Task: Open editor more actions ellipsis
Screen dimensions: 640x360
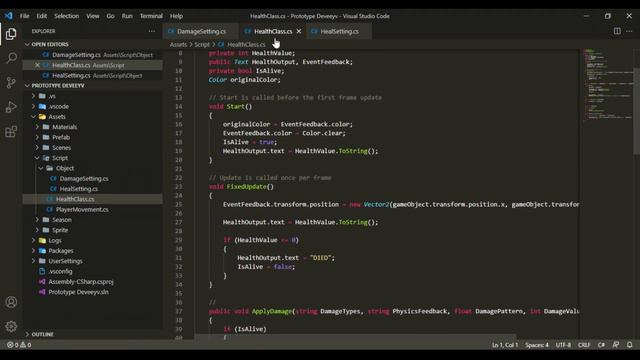Action: pos(629,31)
